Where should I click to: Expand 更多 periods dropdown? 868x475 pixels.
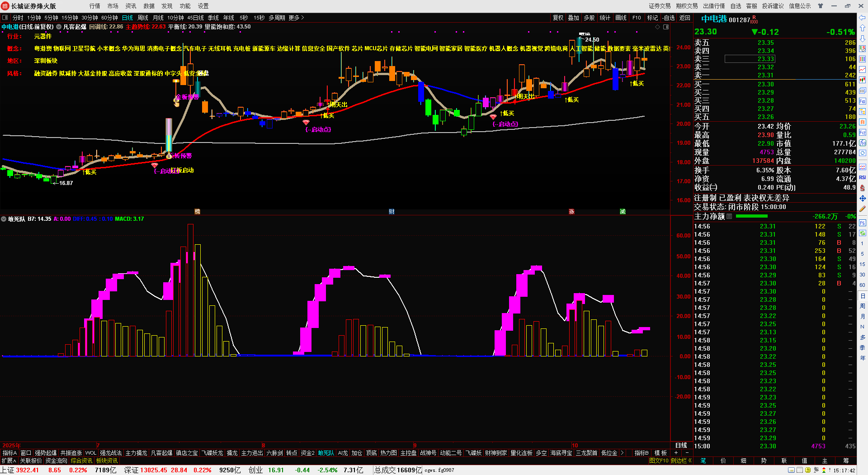[x=296, y=18]
